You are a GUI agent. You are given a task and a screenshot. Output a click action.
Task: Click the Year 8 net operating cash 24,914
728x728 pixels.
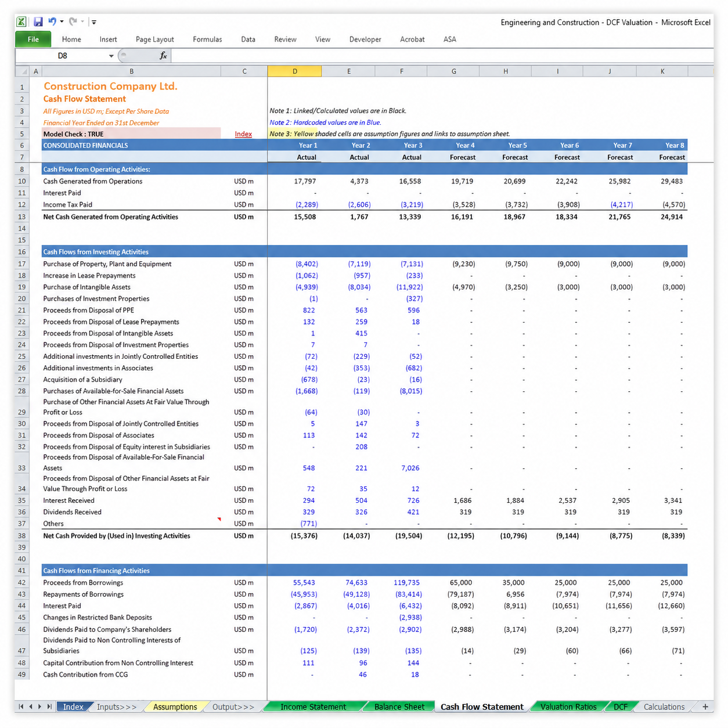pos(672,217)
